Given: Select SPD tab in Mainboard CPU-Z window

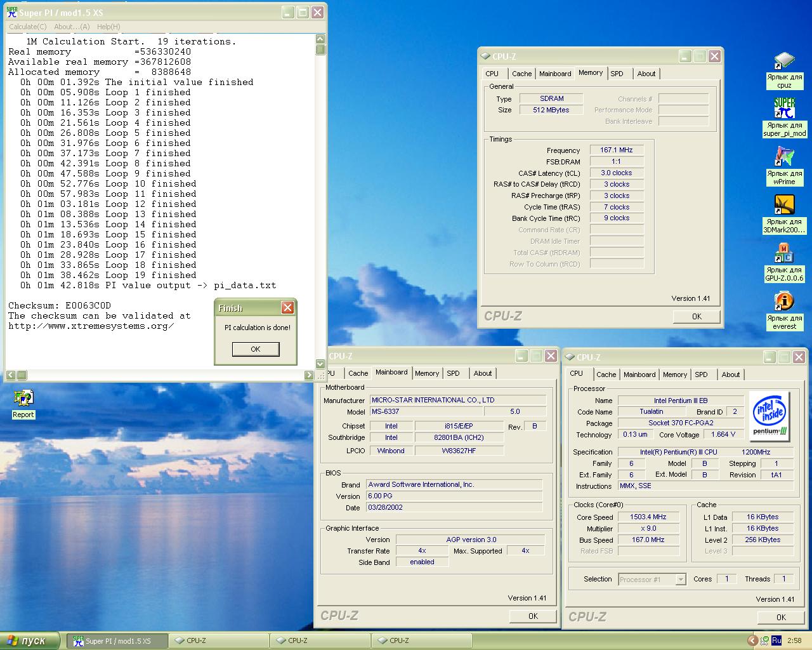Looking at the screenshot, I should pyautogui.click(x=454, y=373).
